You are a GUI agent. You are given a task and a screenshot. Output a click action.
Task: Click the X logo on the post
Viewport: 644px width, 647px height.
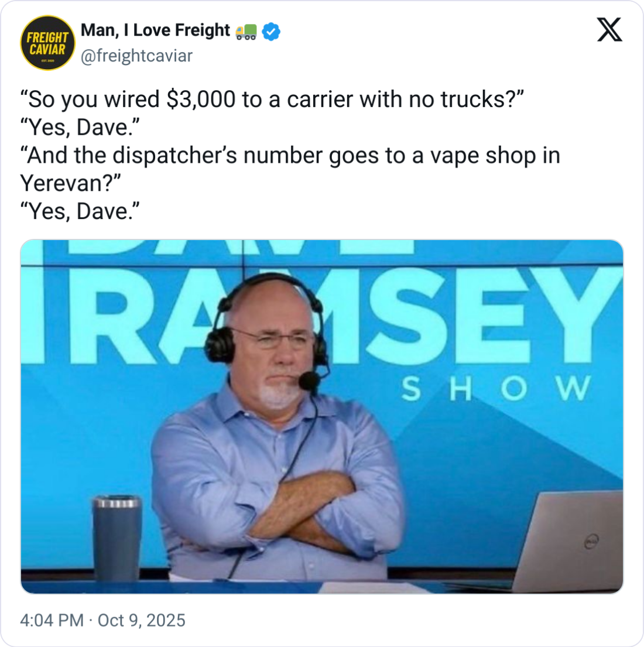coord(609,30)
